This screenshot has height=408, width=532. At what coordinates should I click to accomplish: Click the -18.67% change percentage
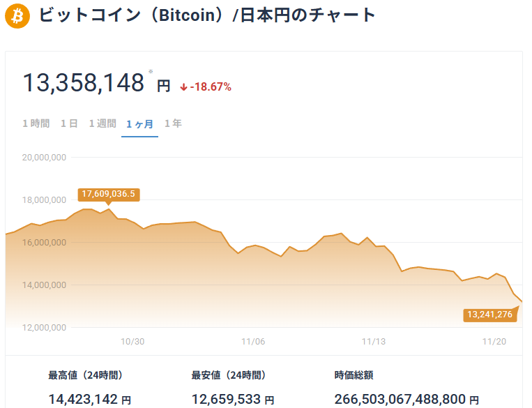point(211,87)
